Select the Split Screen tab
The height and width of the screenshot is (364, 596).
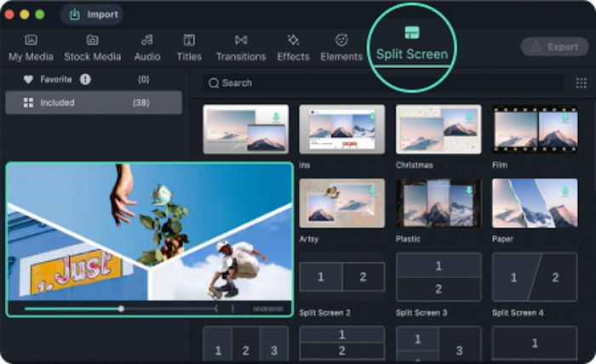pos(412,44)
